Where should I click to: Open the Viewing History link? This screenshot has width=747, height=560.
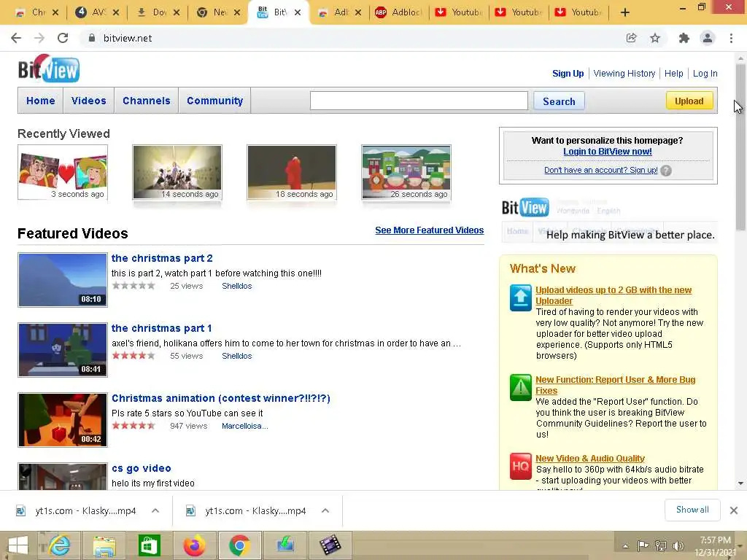point(624,74)
